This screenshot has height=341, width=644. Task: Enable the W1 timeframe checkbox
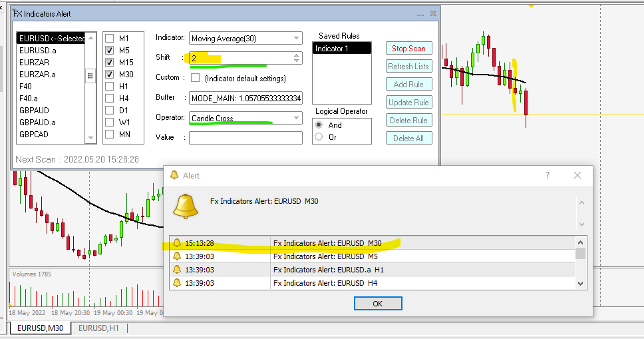pos(110,122)
